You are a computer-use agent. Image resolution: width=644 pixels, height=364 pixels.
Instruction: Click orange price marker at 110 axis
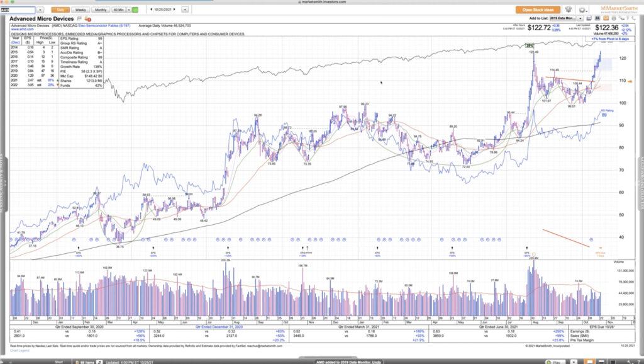631,81
